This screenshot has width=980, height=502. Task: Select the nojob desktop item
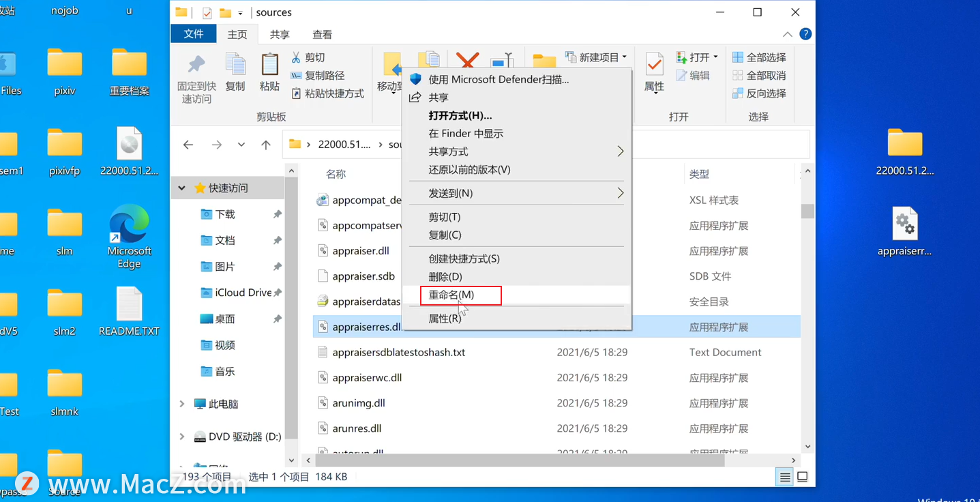(65, 11)
